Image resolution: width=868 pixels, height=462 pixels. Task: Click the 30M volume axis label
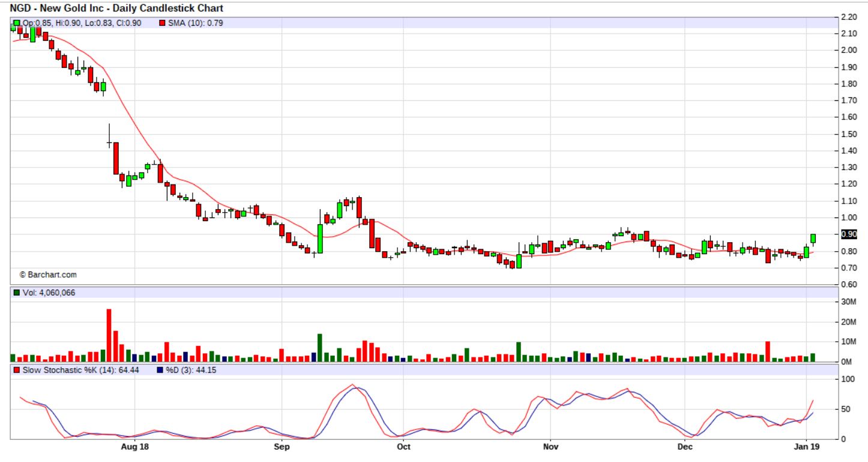848,302
